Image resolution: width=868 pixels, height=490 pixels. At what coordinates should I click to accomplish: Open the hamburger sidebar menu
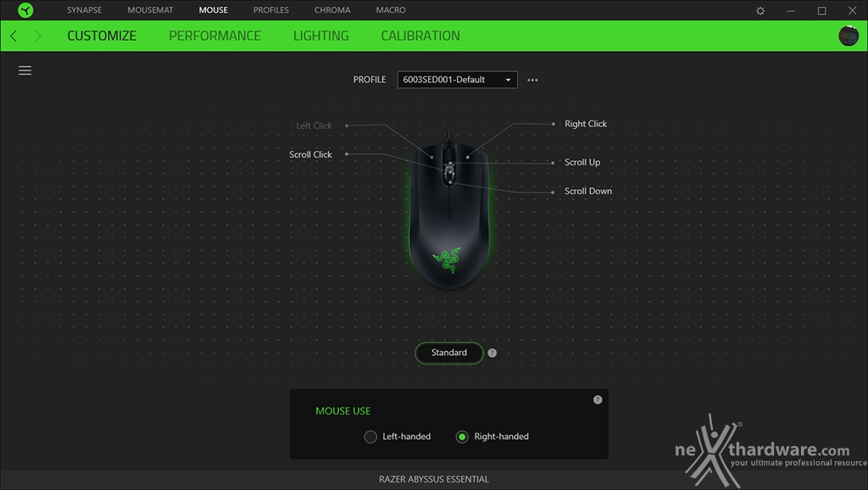(x=25, y=70)
